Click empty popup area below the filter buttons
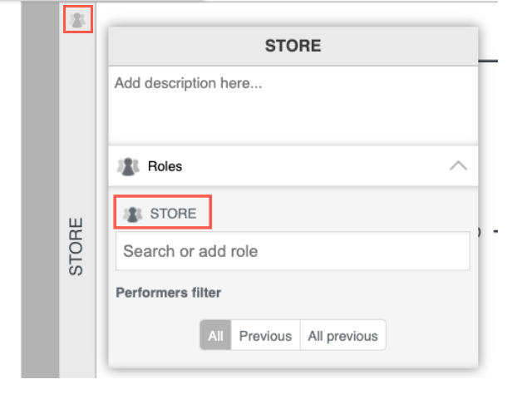Viewport: 532px width, 399px height. coord(293,359)
